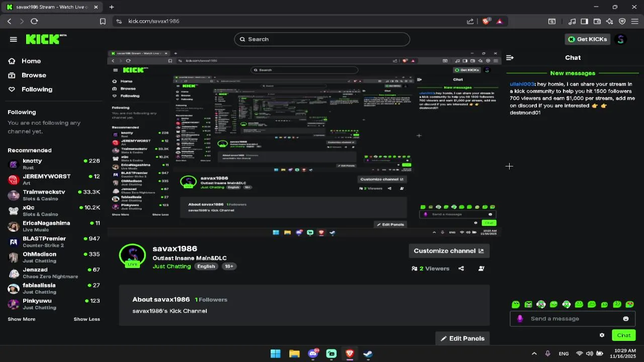This screenshot has height=362, width=644.
Task: Click the Get KICKs button
Action: 587,39
